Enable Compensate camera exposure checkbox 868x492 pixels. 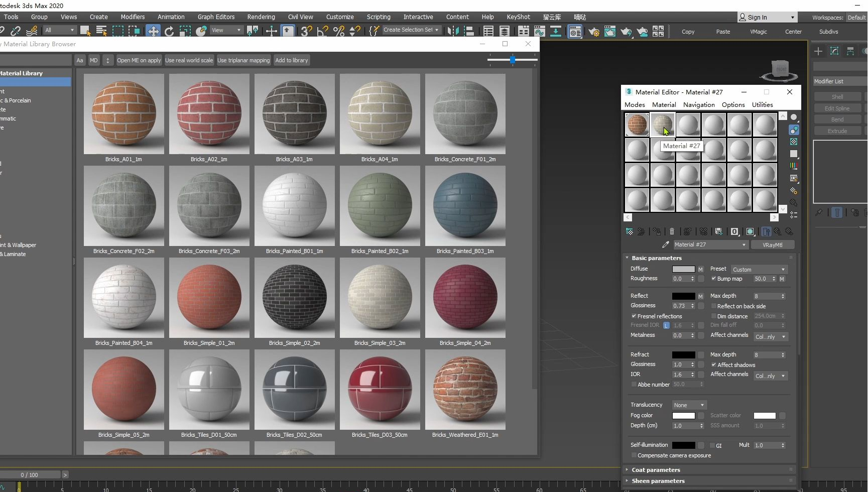pyautogui.click(x=634, y=455)
